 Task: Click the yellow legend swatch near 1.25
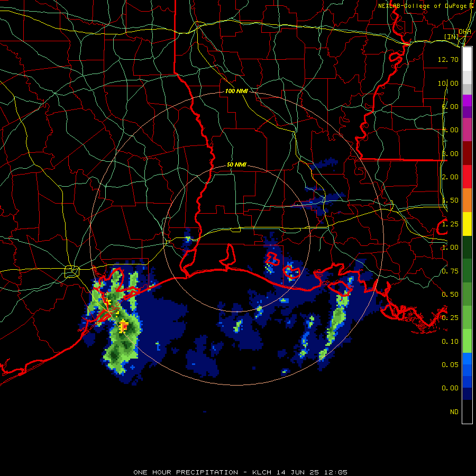(467, 224)
